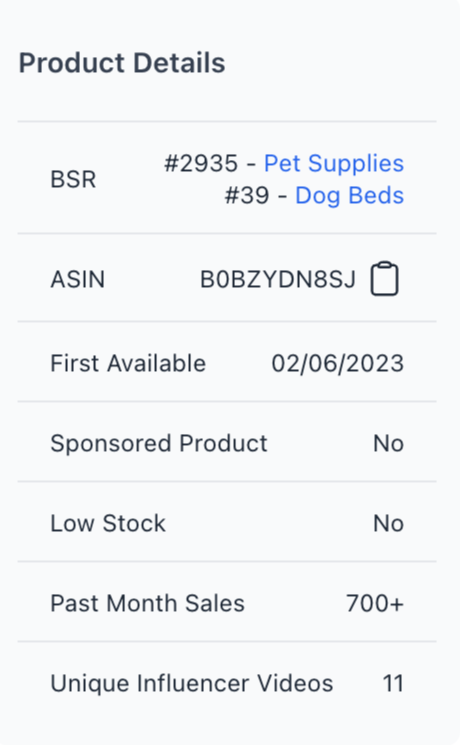The width and height of the screenshot is (460, 745).
Task: Click the Low Stock label
Action: click(108, 524)
